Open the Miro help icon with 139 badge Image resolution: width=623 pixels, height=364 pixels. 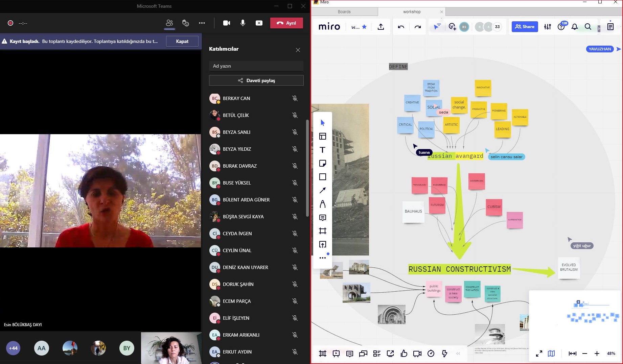click(x=561, y=26)
